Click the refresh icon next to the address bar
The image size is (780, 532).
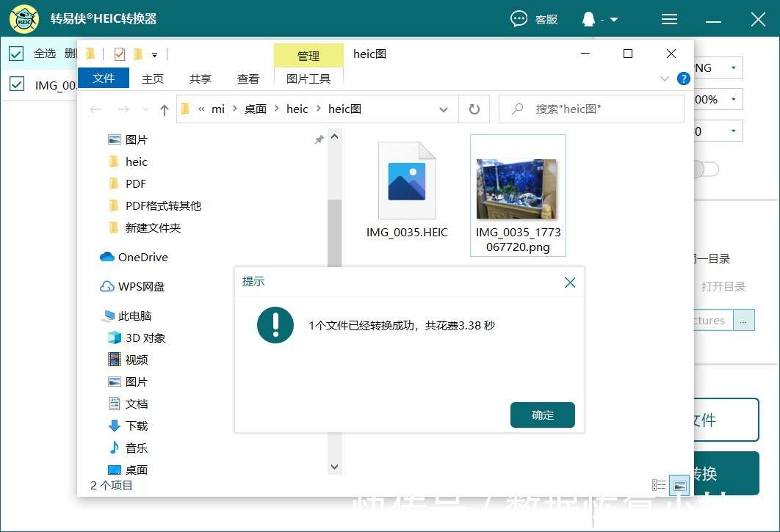point(474,109)
